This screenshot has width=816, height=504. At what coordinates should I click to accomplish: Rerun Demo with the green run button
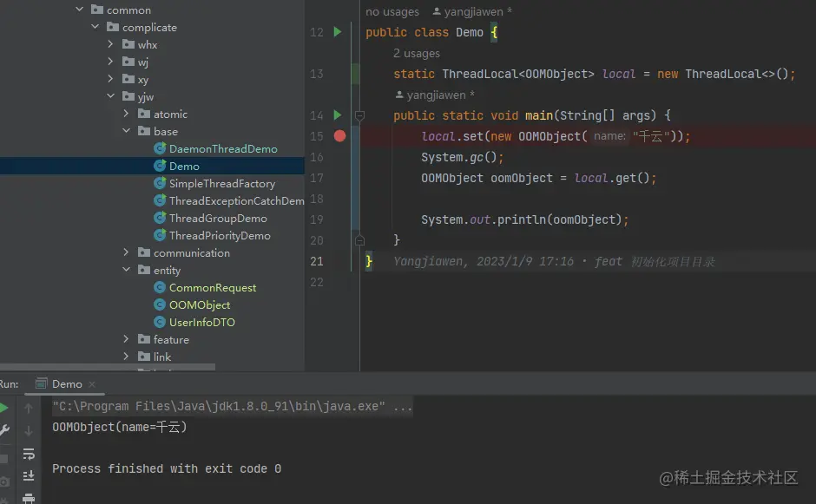pos(4,408)
